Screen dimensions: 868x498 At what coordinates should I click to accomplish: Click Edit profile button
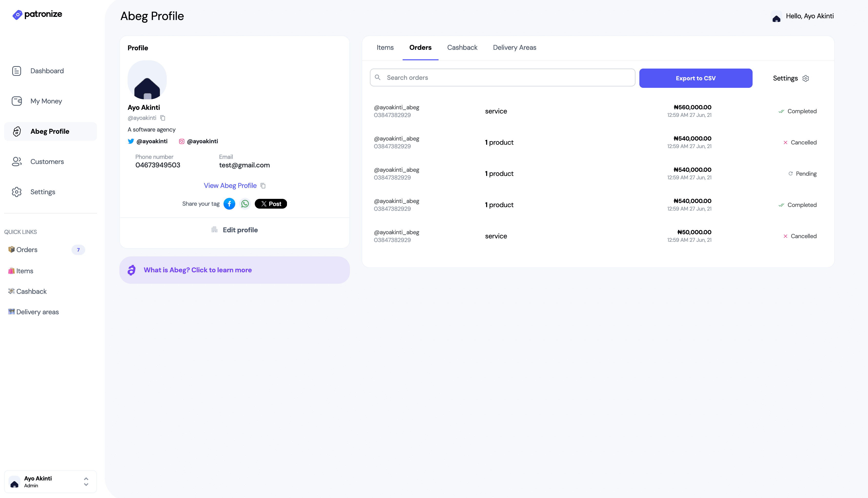pos(235,230)
